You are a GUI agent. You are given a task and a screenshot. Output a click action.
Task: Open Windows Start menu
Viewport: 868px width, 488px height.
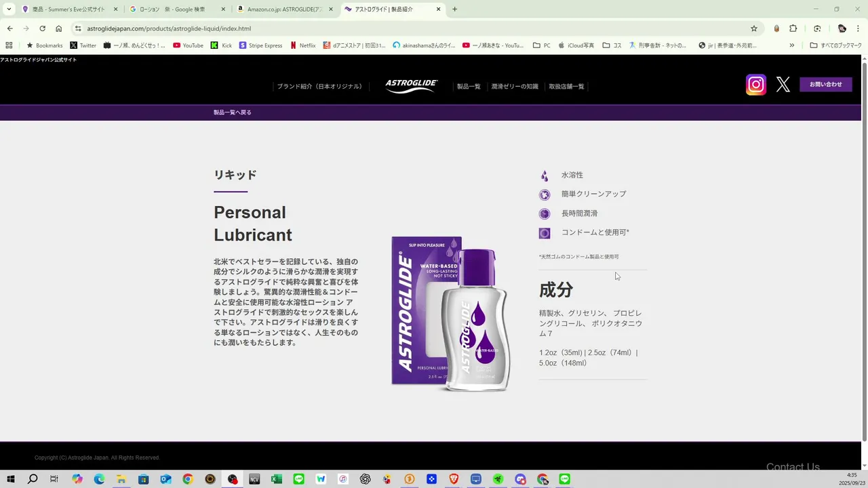pos(11,479)
